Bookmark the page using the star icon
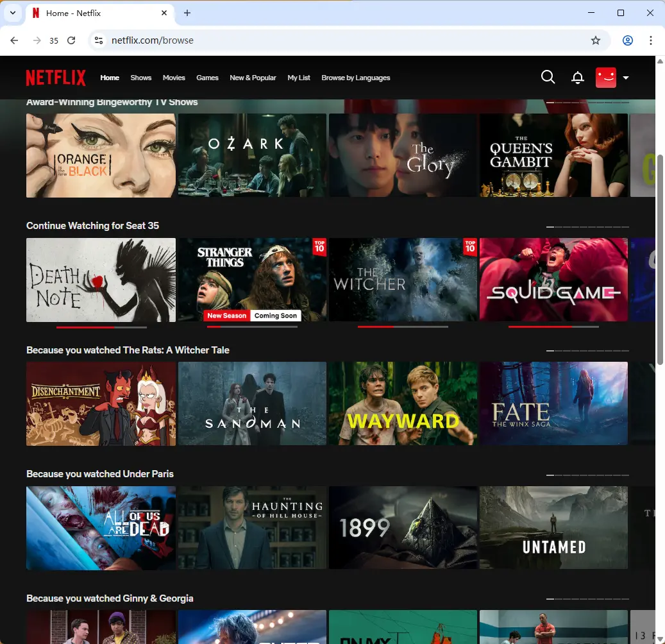665x644 pixels. [x=596, y=40]
